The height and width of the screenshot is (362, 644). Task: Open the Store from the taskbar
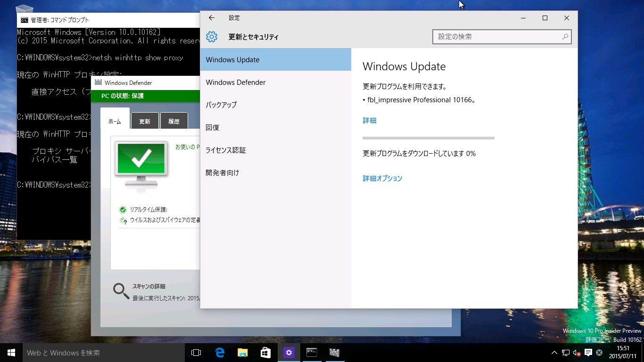[x=266, y=353]
